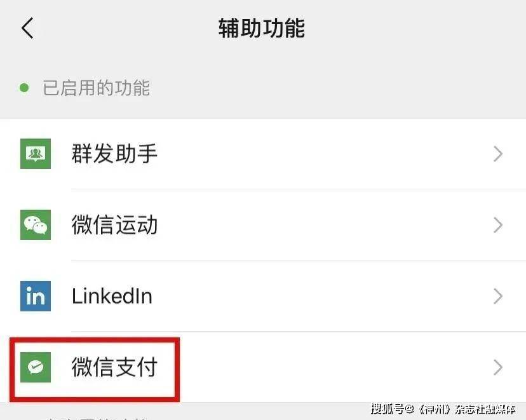Tap the blue LinkedIn logo icon

point(36,296)
